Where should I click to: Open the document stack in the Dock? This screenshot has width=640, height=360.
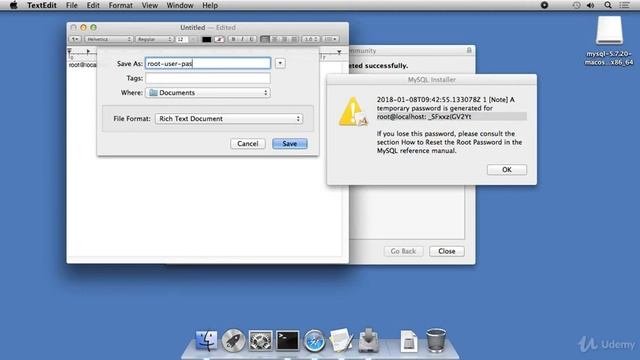(409, 341)
